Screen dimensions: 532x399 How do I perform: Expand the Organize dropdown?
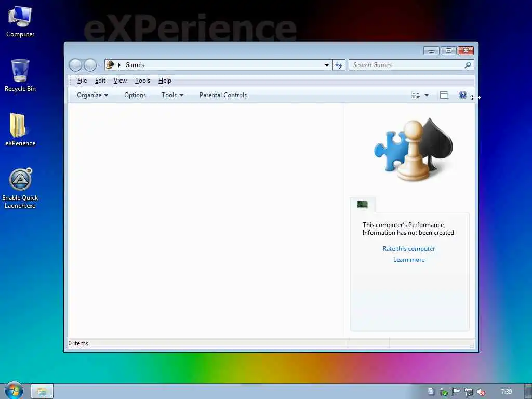tap(92, 96)
